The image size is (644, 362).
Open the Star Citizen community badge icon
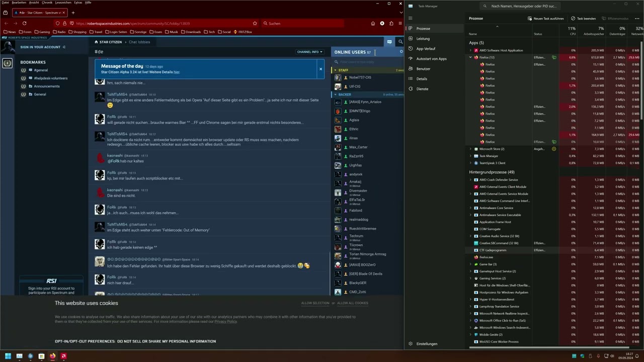point(7,63)
